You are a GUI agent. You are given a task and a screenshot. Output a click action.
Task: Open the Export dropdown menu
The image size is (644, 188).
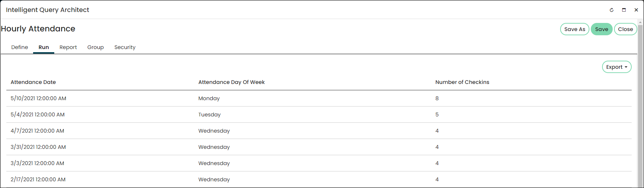tap(617, 67)
